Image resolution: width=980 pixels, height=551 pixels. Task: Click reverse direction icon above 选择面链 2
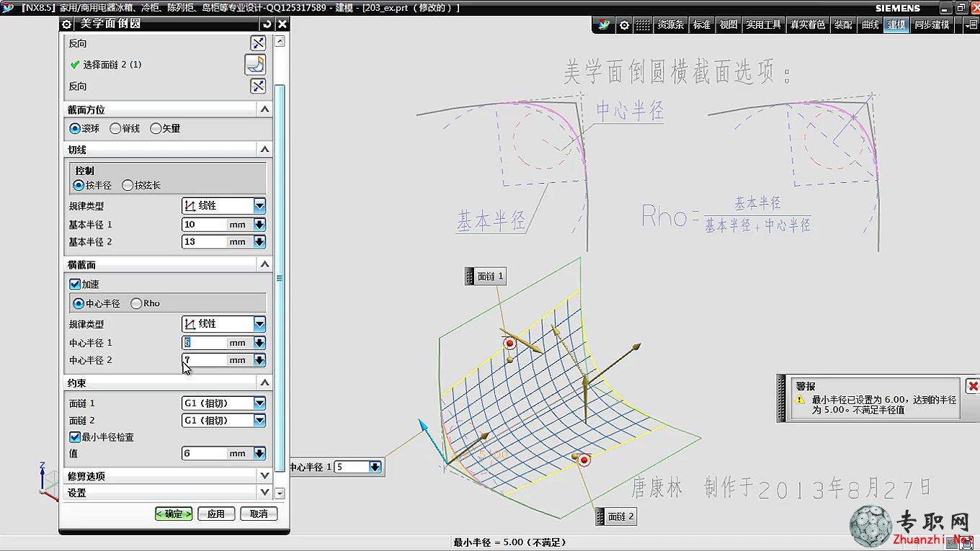click(x=258, y=43)
